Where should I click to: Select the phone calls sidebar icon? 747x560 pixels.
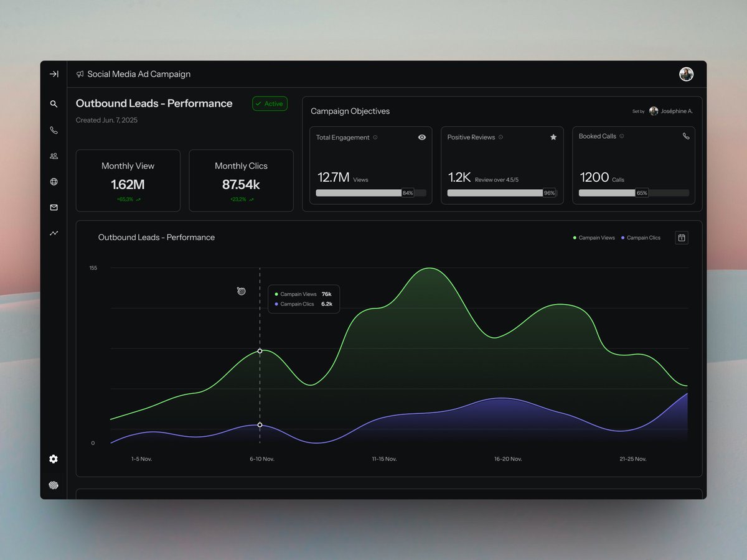pos(54,130)
